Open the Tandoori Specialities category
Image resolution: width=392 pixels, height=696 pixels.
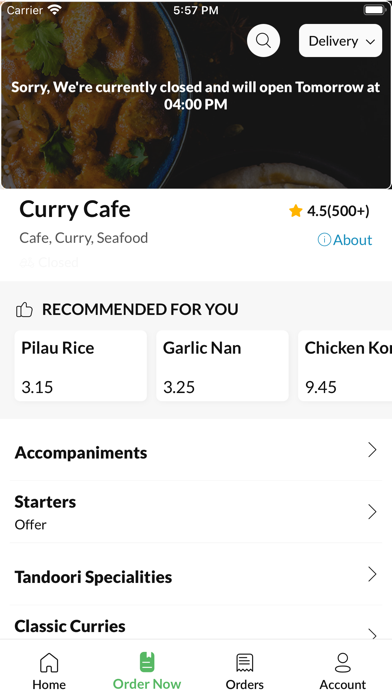click(196, 574)
